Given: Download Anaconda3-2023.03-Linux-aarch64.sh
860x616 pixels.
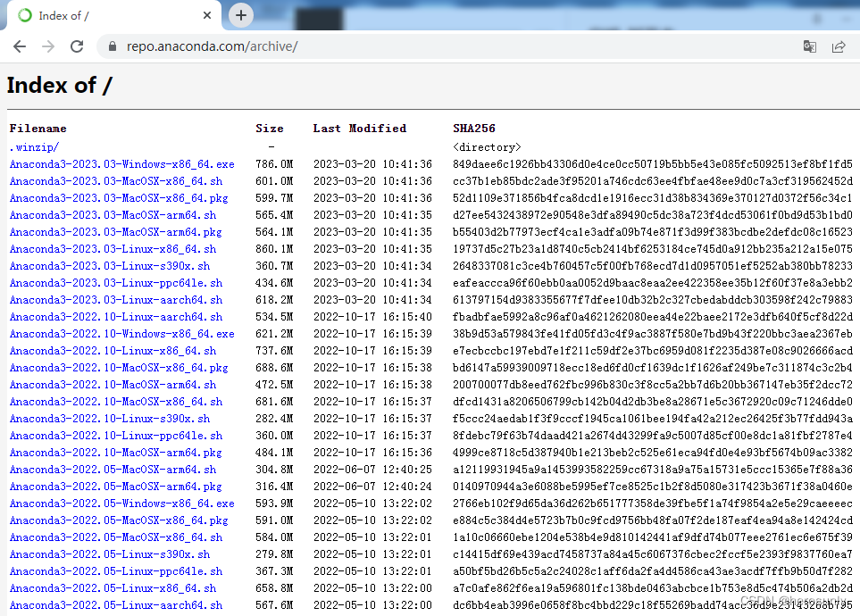Looking at the screenshot, I should tap(116, 300).
